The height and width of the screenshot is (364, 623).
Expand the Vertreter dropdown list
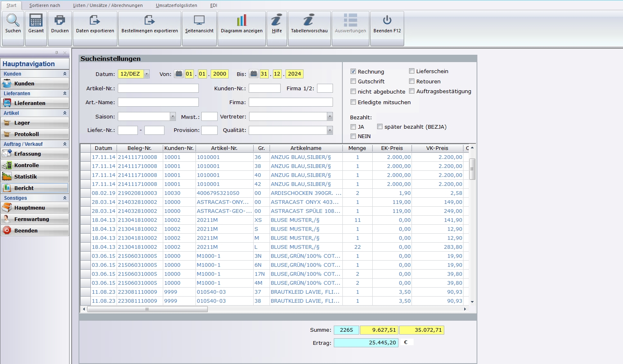(x=330, y=117)
